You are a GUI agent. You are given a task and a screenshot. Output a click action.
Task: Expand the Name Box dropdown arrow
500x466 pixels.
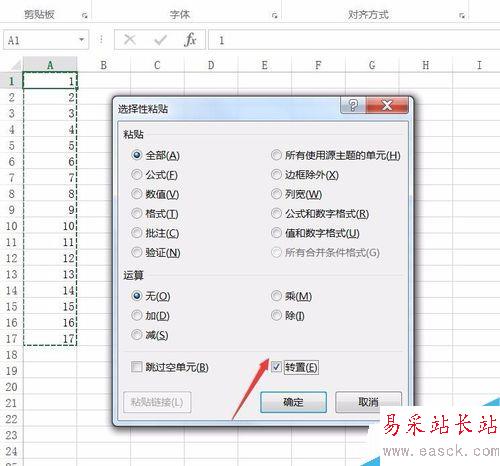point(81,40)
